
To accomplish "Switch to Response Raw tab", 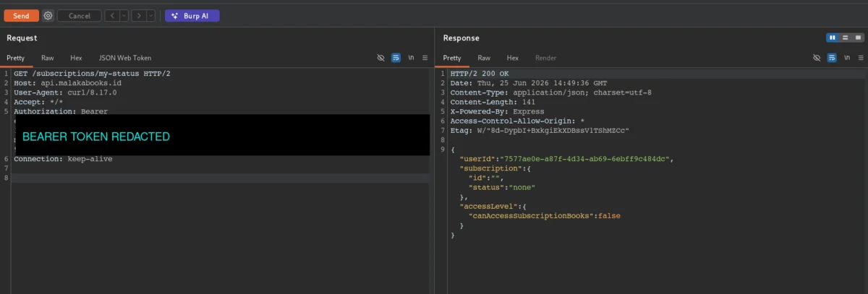I will click(x=484, y=58).
